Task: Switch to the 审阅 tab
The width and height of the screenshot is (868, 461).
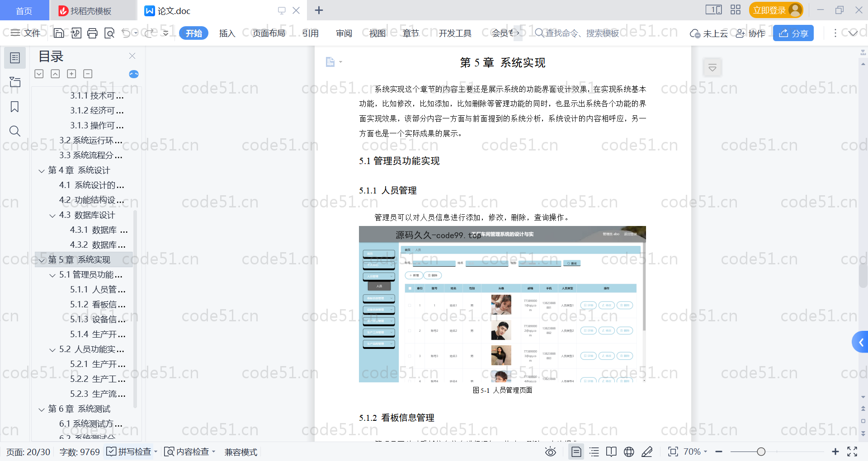Action: 344,33
